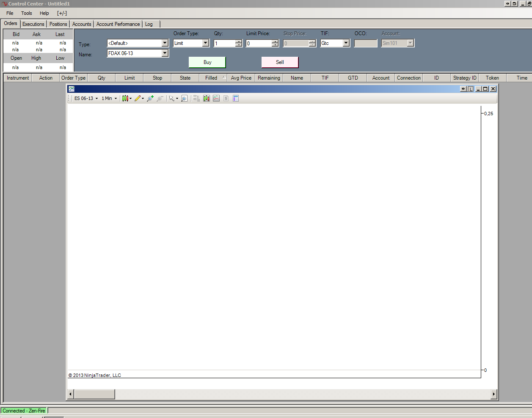Switch to the Executions tab

coord(33,24)
